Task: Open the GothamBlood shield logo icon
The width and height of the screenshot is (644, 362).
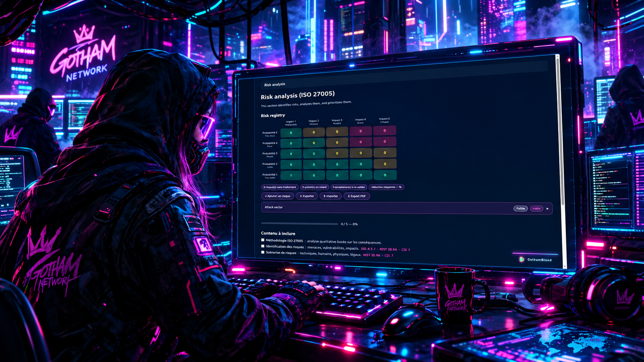Action: (x=522, y=259)
